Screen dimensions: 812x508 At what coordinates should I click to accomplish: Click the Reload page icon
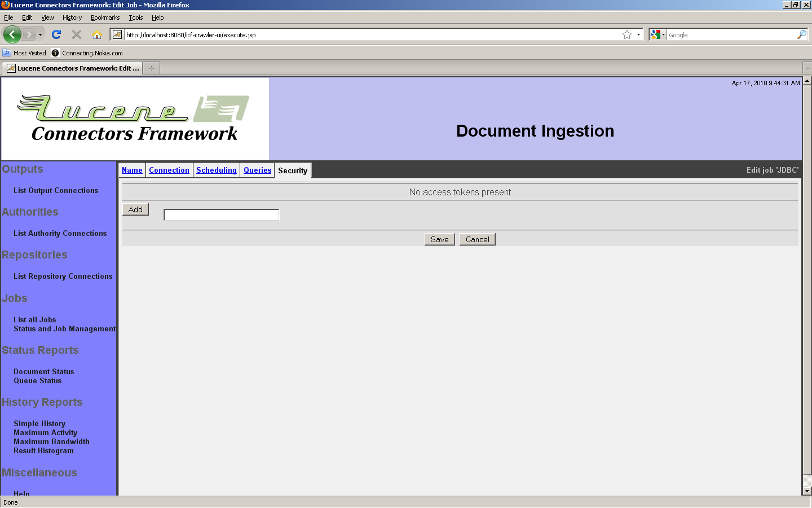[x=56, y=34]
